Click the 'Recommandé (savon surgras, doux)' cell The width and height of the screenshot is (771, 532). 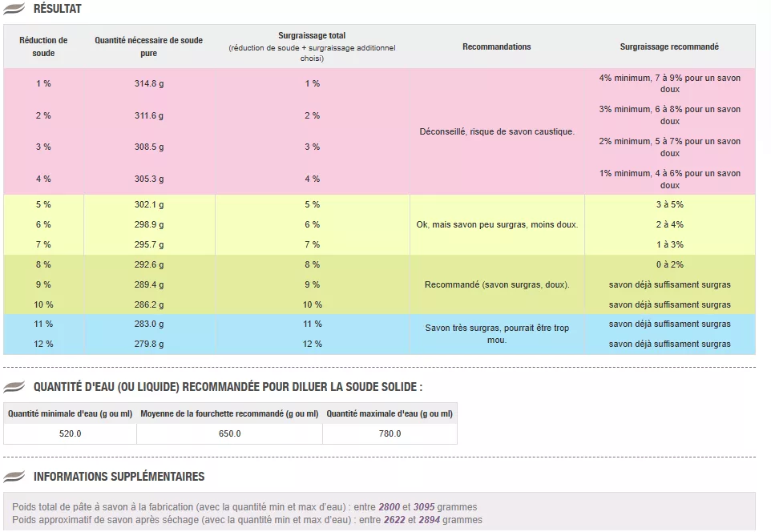497,284
